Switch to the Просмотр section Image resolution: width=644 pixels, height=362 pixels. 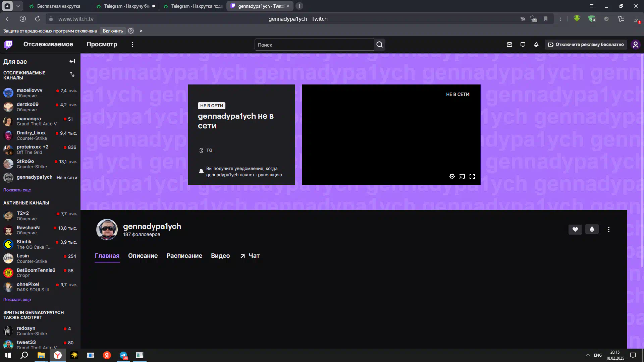coord(102,44)
